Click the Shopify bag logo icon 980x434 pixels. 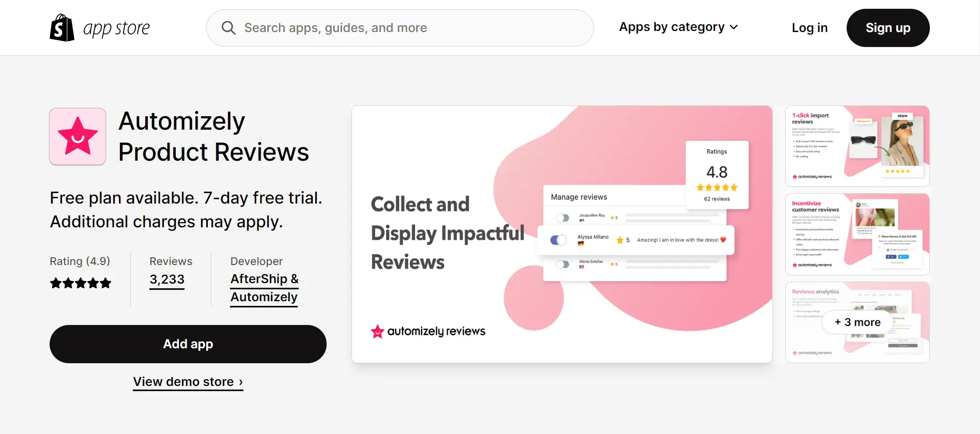[x=62, y=28]
